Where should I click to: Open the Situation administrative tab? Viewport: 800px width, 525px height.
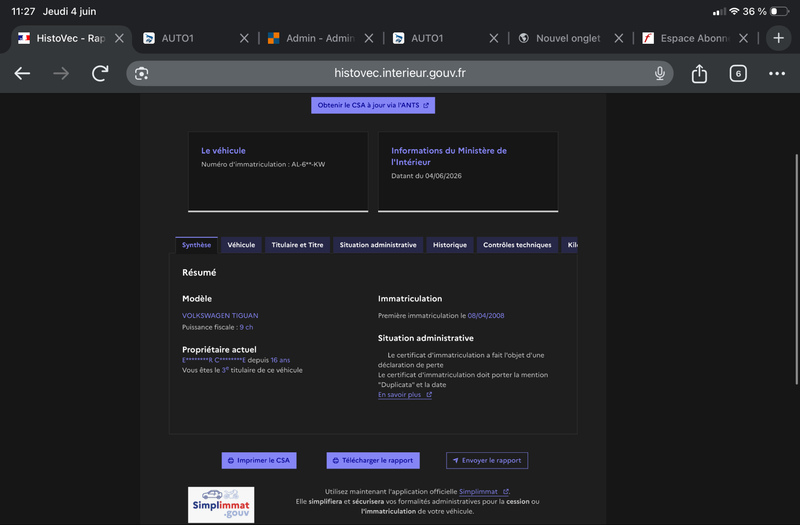378,245
